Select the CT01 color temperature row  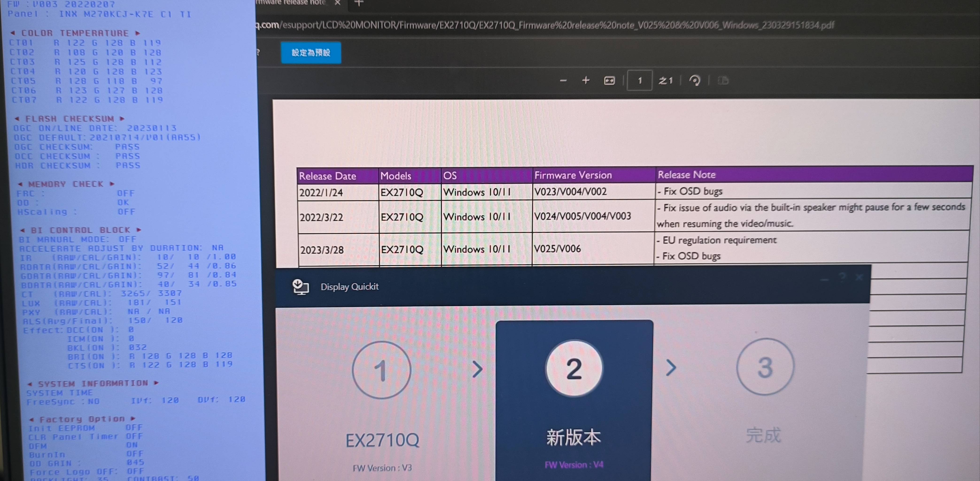[85, 43]
